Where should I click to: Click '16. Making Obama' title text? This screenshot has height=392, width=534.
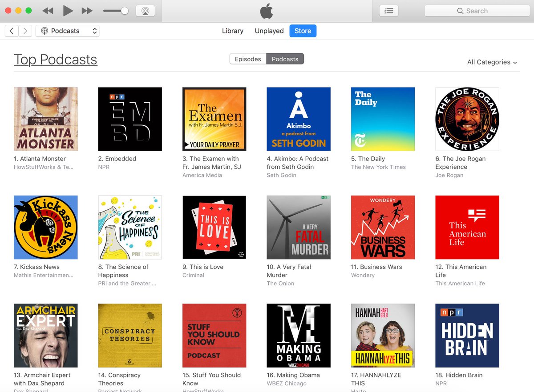click(293, 375)
